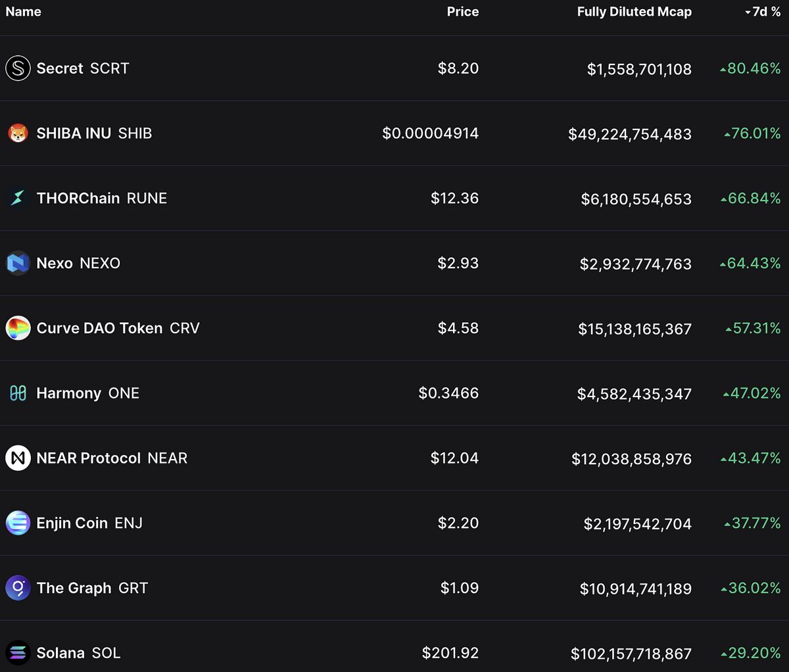
Task: Click SHIBA INU price $0.00004914
Action: (x=430, y=133)
